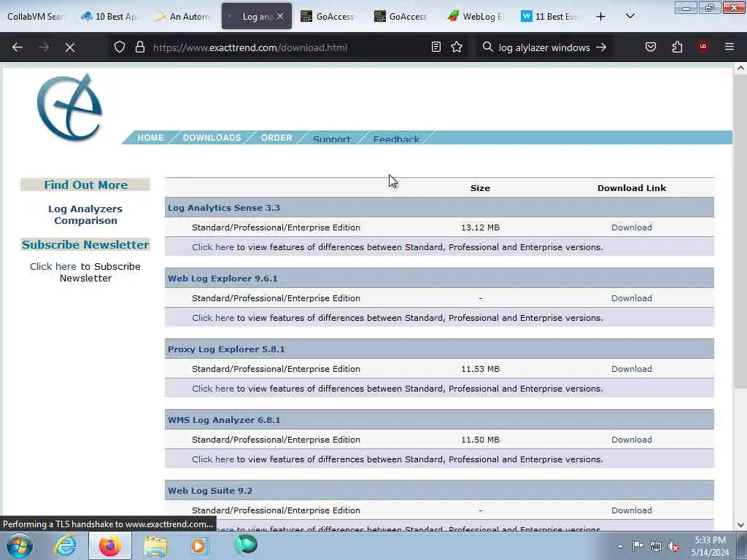Launch Internet Explorer from taskbar
Image resolution: width=747 pixels, height=560 pixels.
point(65,545)
